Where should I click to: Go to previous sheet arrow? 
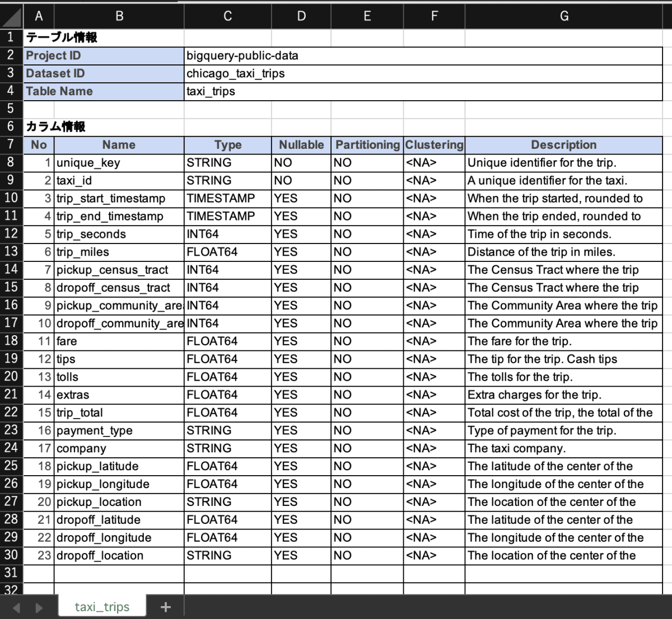pyautogui.click(x=16, y=607)
